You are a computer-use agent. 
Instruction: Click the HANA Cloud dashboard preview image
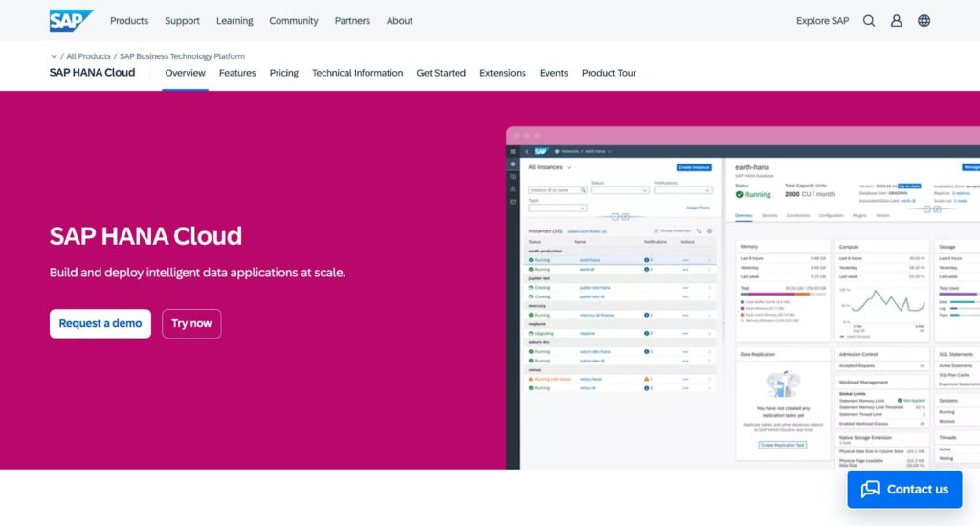[x=743, y=298]
